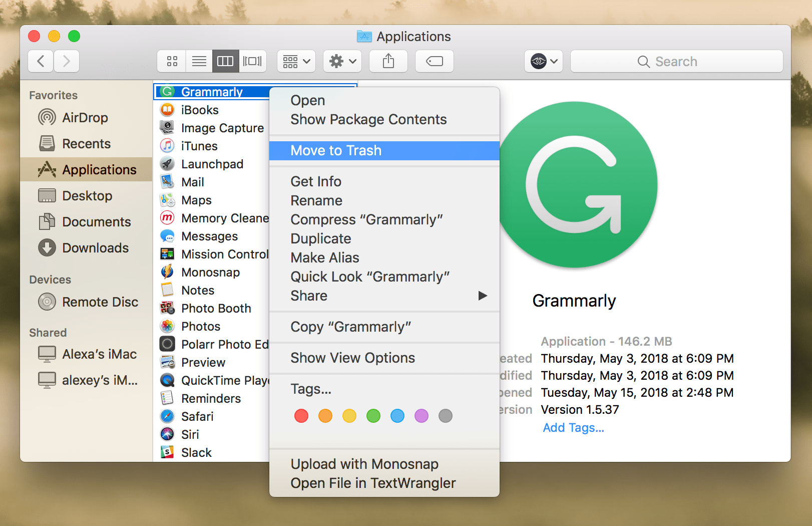
Task: Choose Open from the context menu
Action: pyautogui.click(x=384, y=101)
